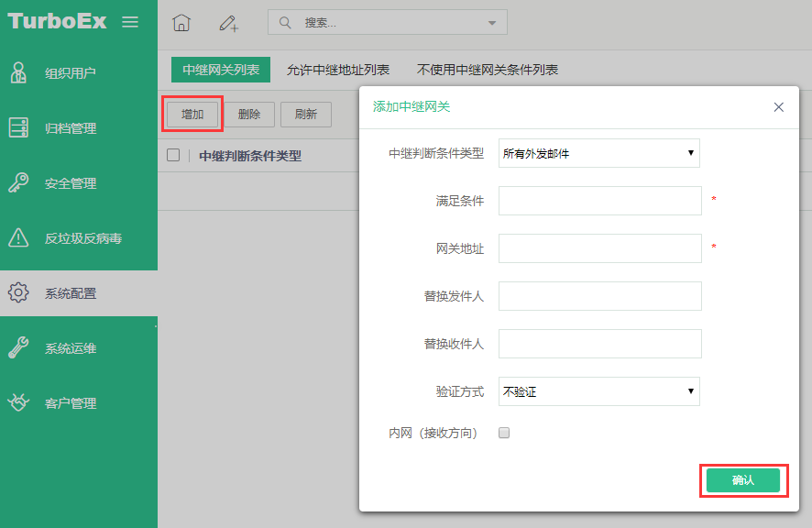Click the 替换发件人 input field

click(x=600, y=296)
